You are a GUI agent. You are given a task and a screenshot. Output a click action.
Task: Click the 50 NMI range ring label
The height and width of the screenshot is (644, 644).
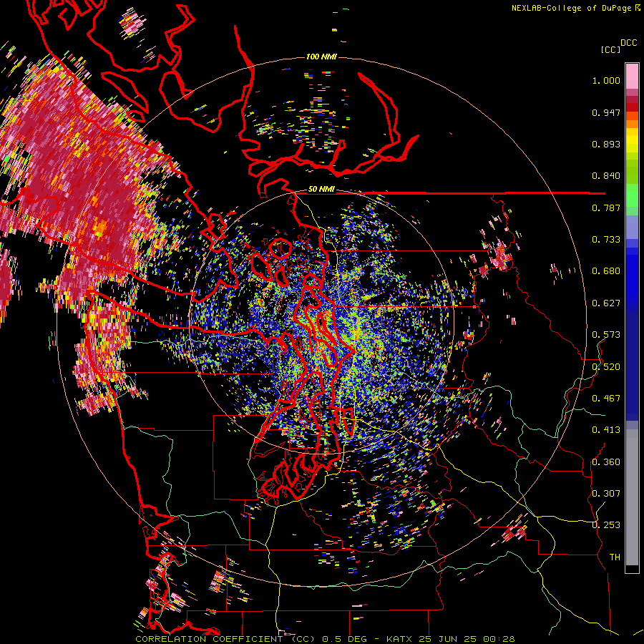(321, 190)
